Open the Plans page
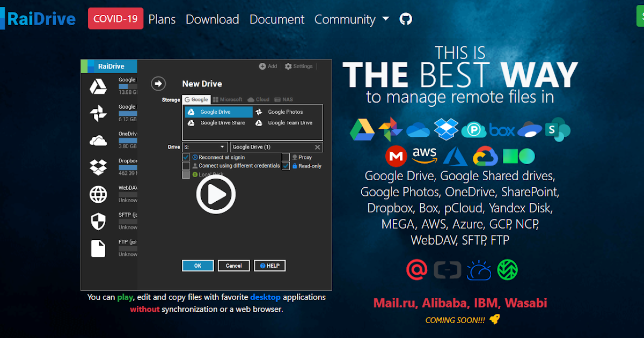Screen dimensions: 644x338 [162, 19]
